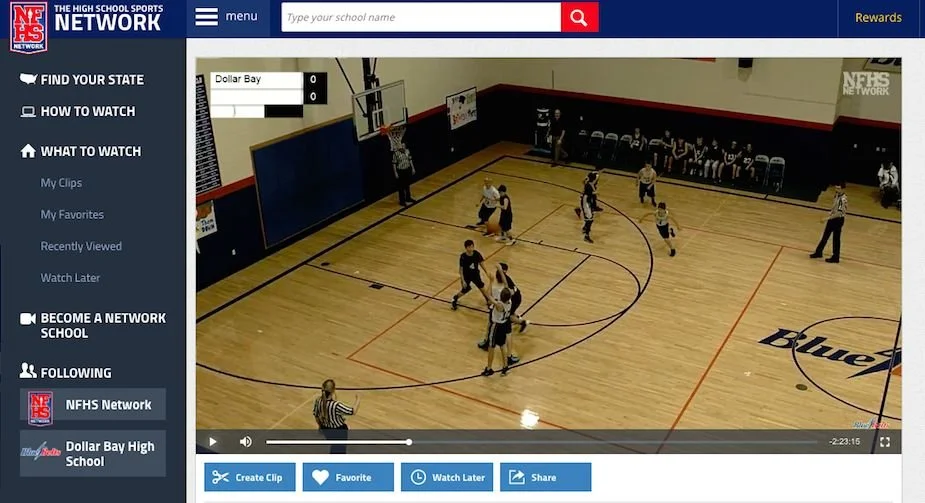Click the clock icon on Watch Later button

tap(418, 477)
